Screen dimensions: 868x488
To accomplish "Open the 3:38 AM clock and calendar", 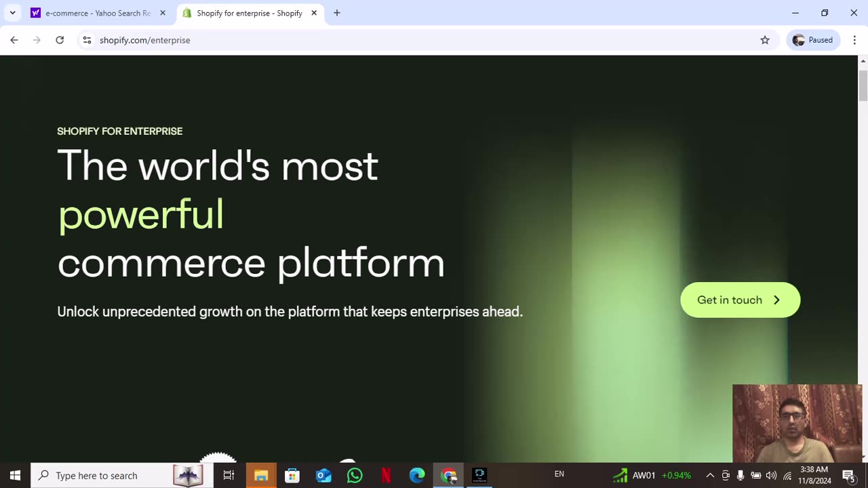I will pos(814,475).
